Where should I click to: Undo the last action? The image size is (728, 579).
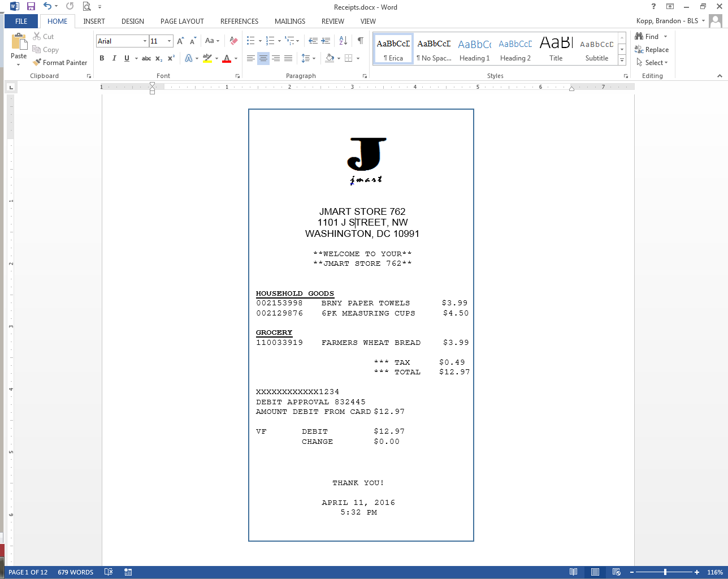47,7
